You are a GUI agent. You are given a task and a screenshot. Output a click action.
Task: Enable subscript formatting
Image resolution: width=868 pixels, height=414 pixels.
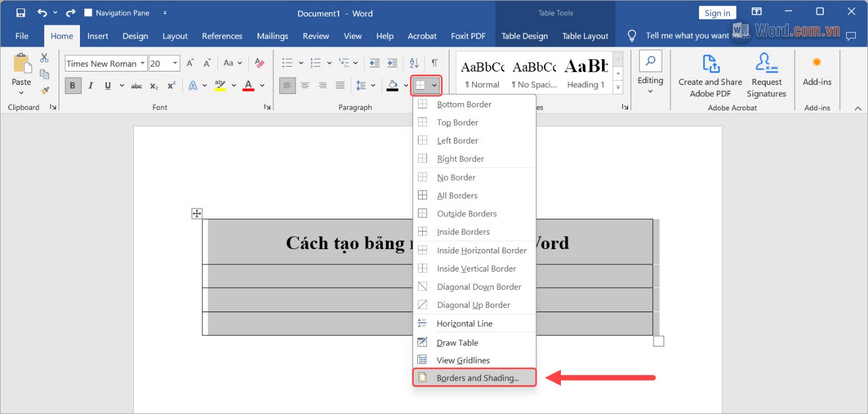point(154,85)
